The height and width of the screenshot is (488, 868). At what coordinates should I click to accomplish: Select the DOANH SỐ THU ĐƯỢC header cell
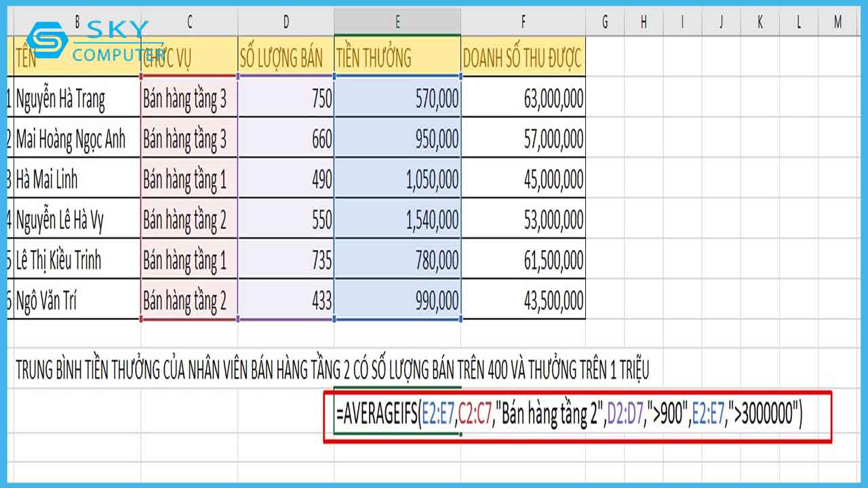(x=523, y=58)
